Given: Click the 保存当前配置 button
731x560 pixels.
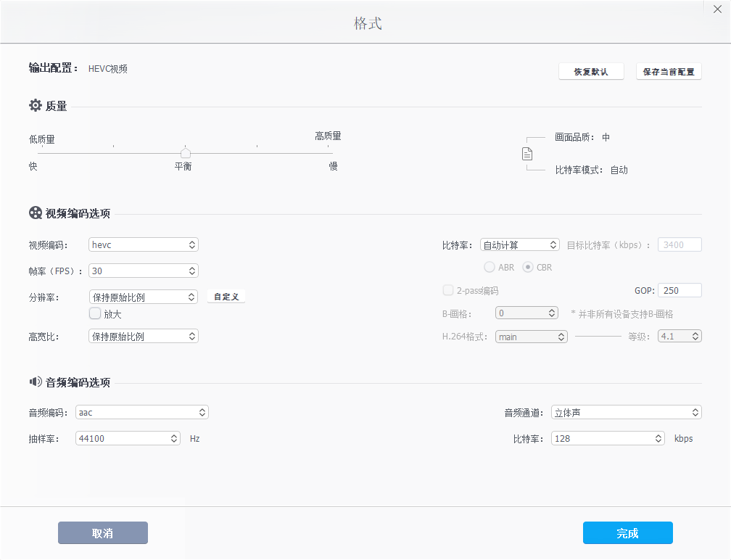Looking at the screenshot, I should point(669,70).
